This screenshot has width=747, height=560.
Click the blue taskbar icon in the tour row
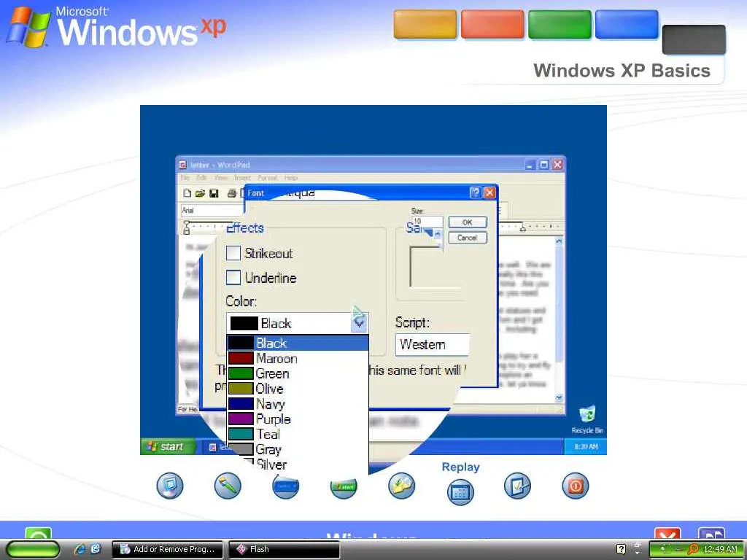pos(285,486)
